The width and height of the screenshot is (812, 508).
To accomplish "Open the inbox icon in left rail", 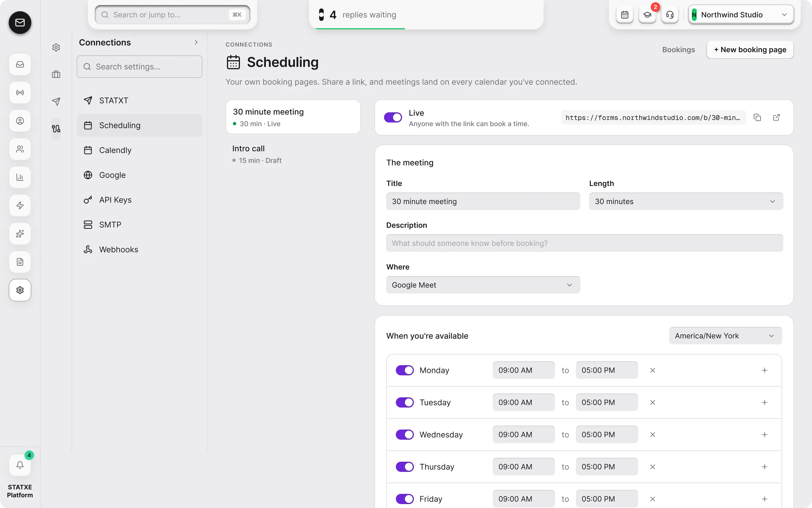I will pos(20,64).
